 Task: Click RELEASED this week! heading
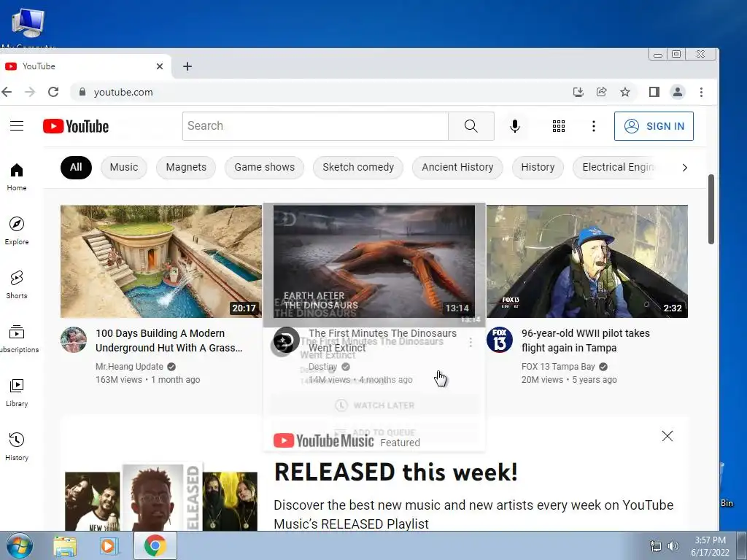pyautogui.click(x=396, y=472)
